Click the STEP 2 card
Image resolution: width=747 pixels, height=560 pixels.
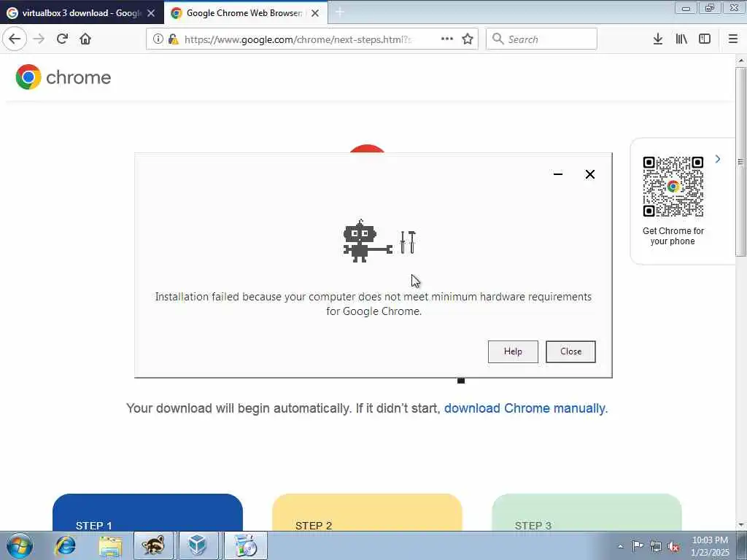click(368, 513)
